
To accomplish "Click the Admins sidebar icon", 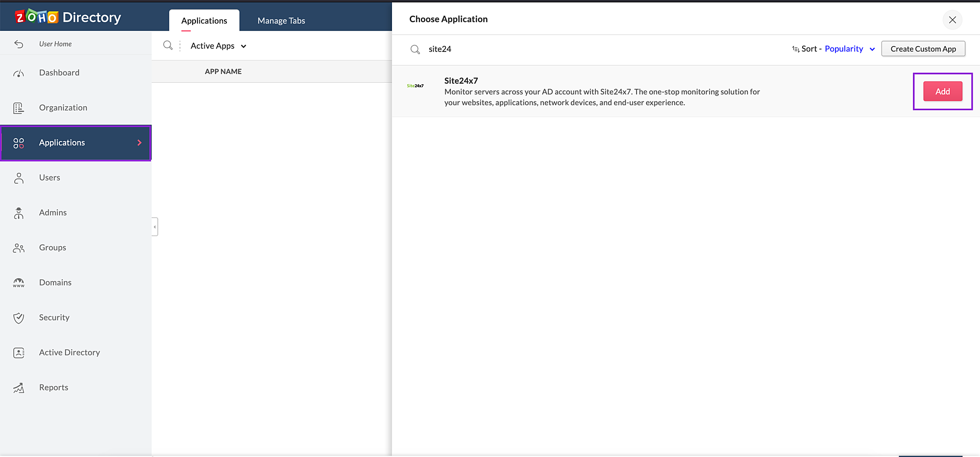I will [19, 212].
